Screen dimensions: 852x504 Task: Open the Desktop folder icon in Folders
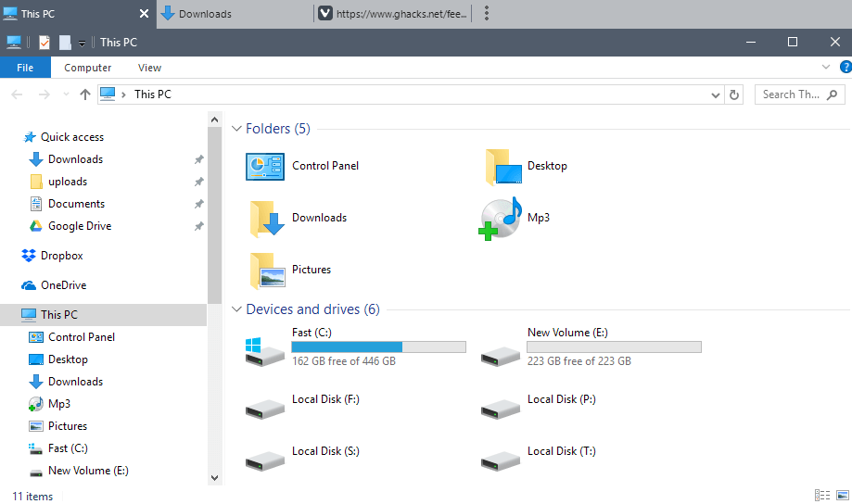(503, 167)
